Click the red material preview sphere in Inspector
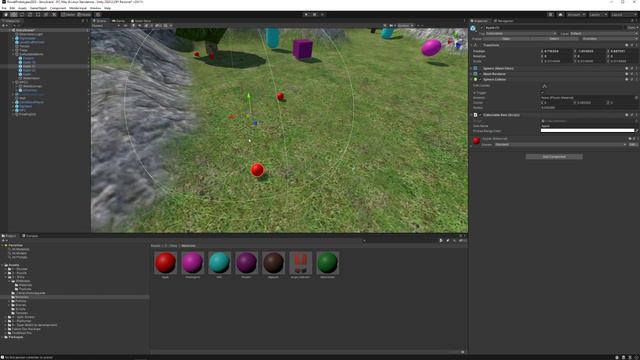640x360 pixels. (476, 141)
